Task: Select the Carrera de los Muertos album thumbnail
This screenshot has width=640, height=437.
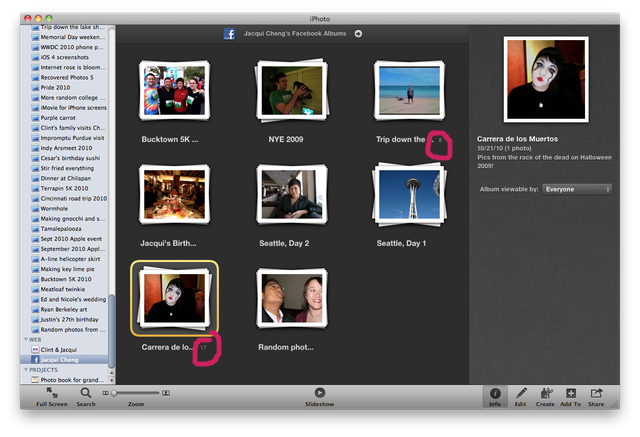Action: [x=174, y=299]
